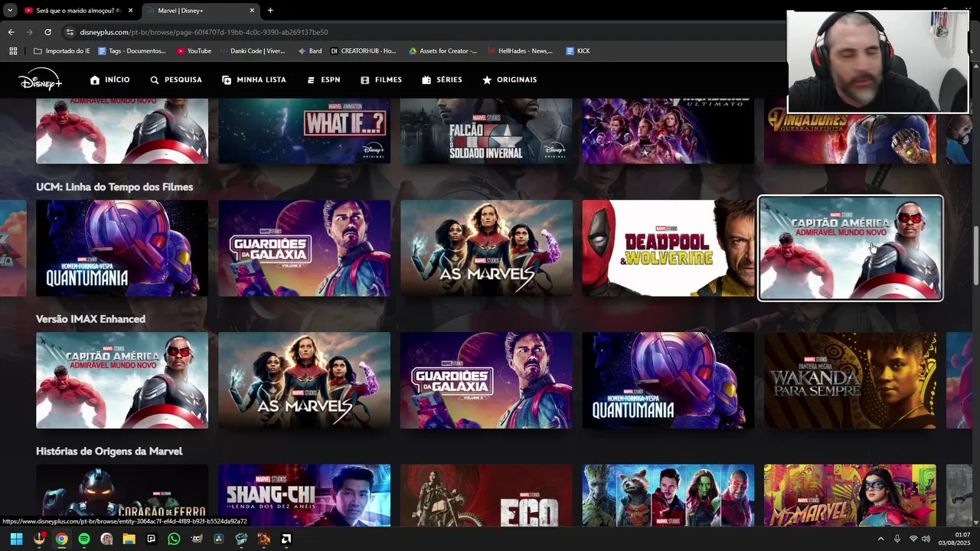Image resolution: width=980 pixels, height=551 pixels.
Task: Open the YouTube bookmark
Action: point(194,51)
